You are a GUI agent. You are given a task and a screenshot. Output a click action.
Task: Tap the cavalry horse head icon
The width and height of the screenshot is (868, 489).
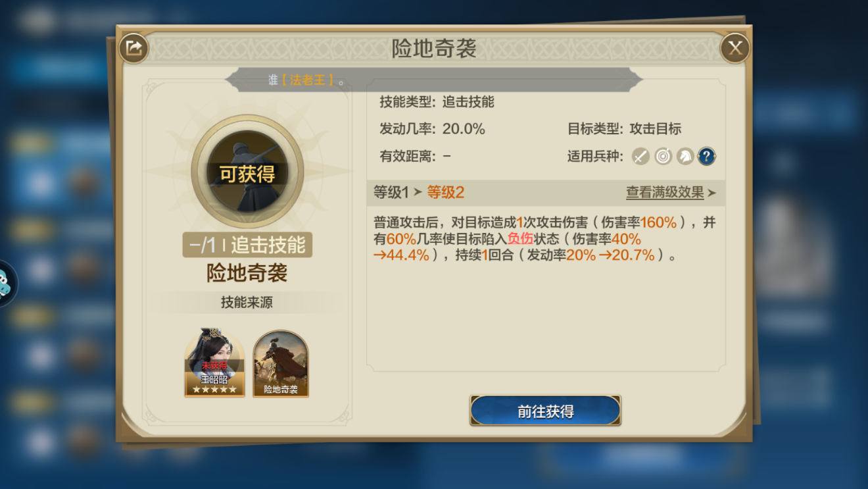click(685, 156)
